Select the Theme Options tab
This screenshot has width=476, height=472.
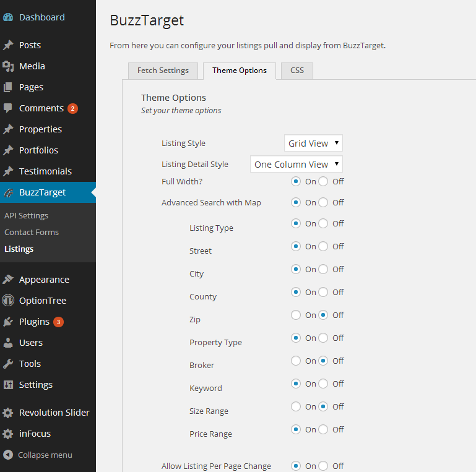click(240, 71)
